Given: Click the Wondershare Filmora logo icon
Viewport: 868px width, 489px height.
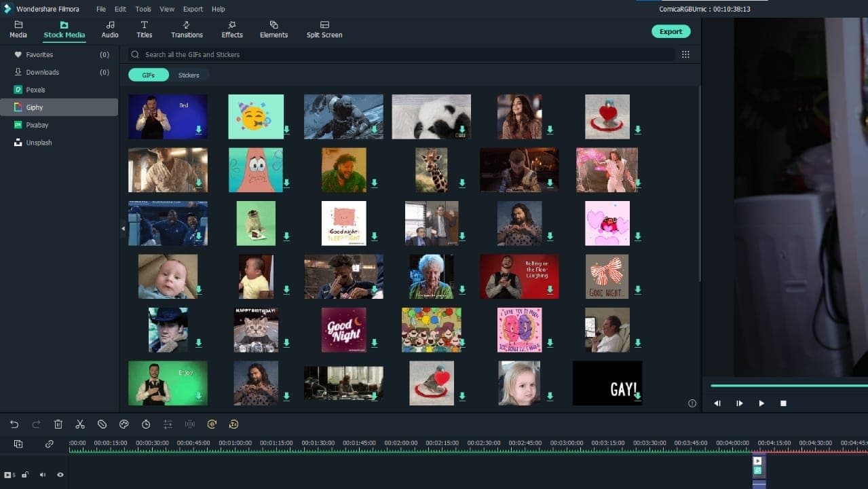Looking at the screenshot, I should point(8,9).
